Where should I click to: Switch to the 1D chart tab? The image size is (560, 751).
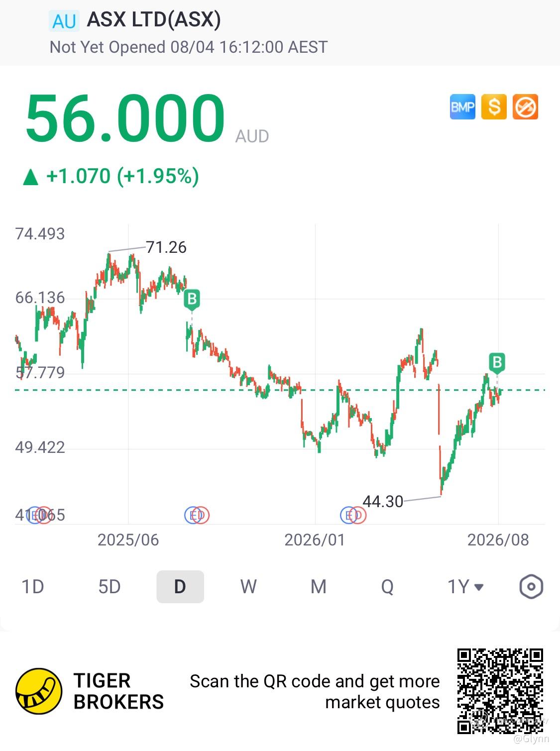coord(33,587)
